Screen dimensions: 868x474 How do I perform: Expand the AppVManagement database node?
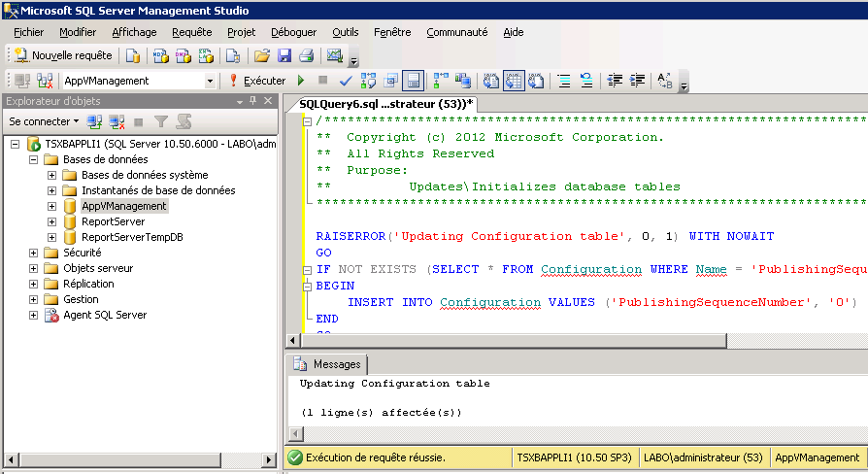coord(51,206)
